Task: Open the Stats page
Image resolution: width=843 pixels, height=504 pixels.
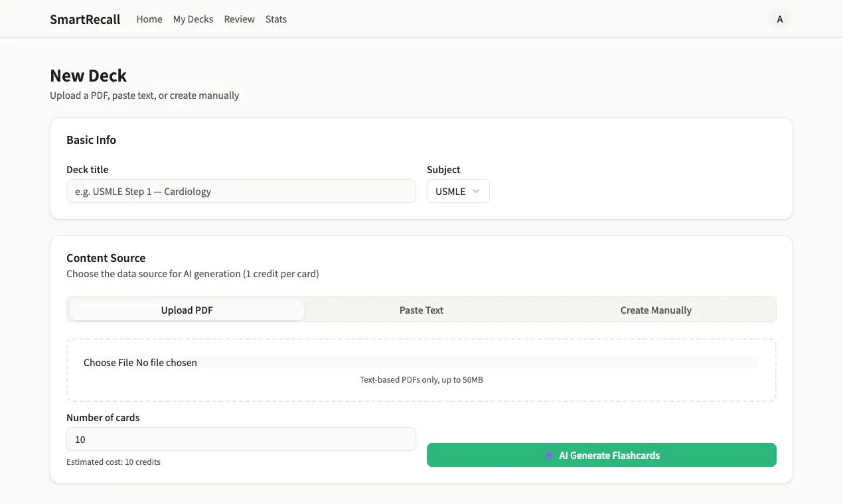Action: point(276,19)
